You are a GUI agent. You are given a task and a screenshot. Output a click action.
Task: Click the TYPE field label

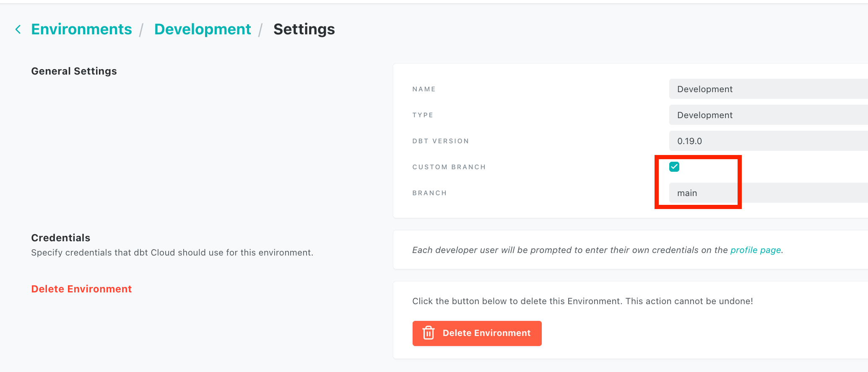pos(423,115)
